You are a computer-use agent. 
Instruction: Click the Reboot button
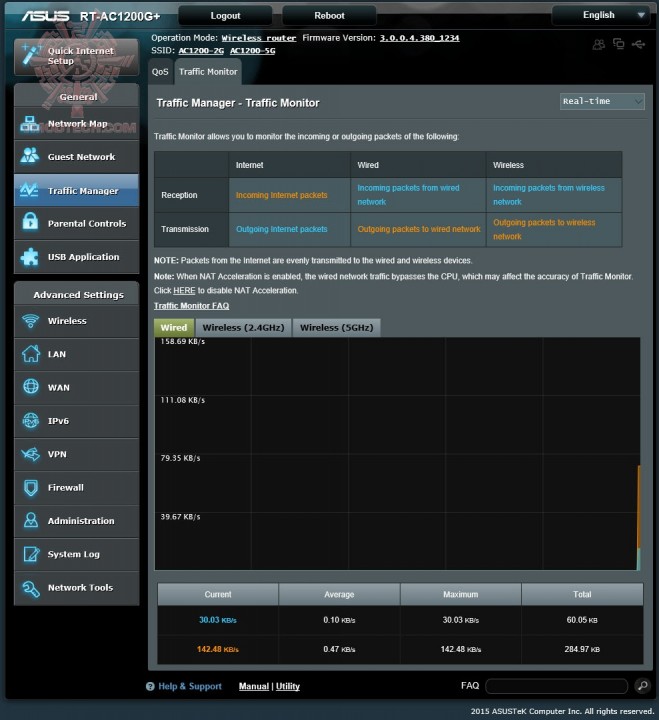(x=329, y=16)
